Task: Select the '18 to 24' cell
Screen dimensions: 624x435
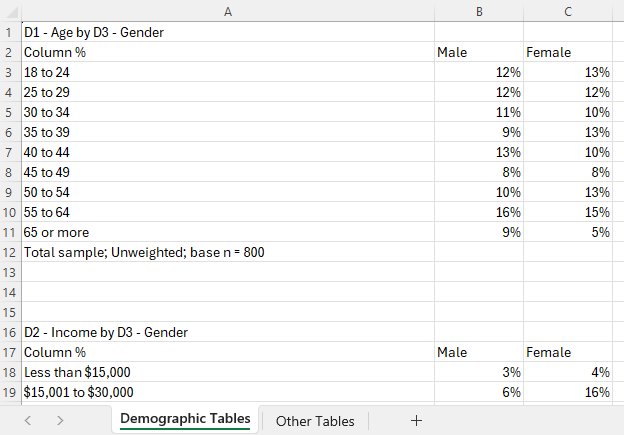Action: [228, 72]
